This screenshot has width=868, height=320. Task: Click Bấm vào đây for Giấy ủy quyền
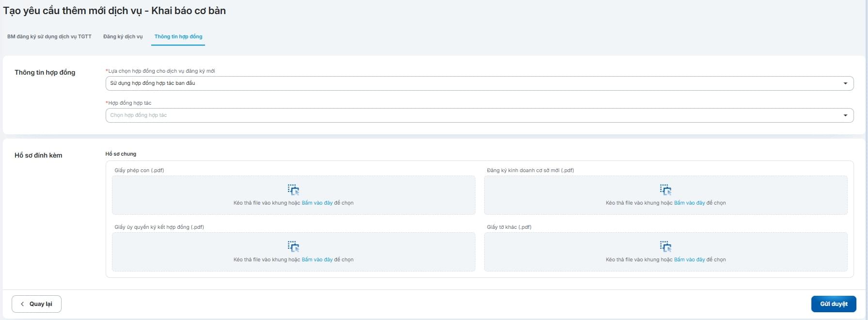pyautogui.click(x=317, y=260)
